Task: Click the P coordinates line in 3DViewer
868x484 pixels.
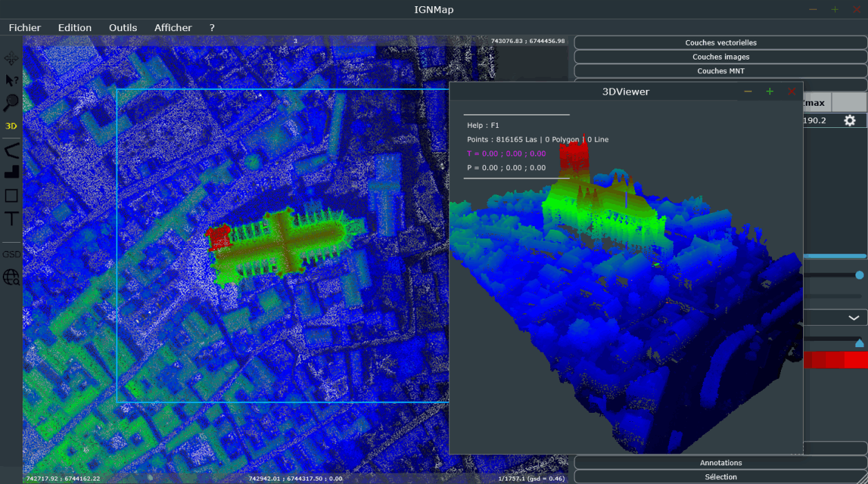Action: [507, 167]
